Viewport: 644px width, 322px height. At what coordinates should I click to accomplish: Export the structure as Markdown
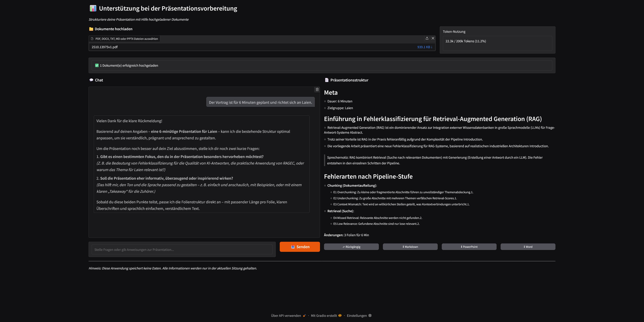(410, 247)
